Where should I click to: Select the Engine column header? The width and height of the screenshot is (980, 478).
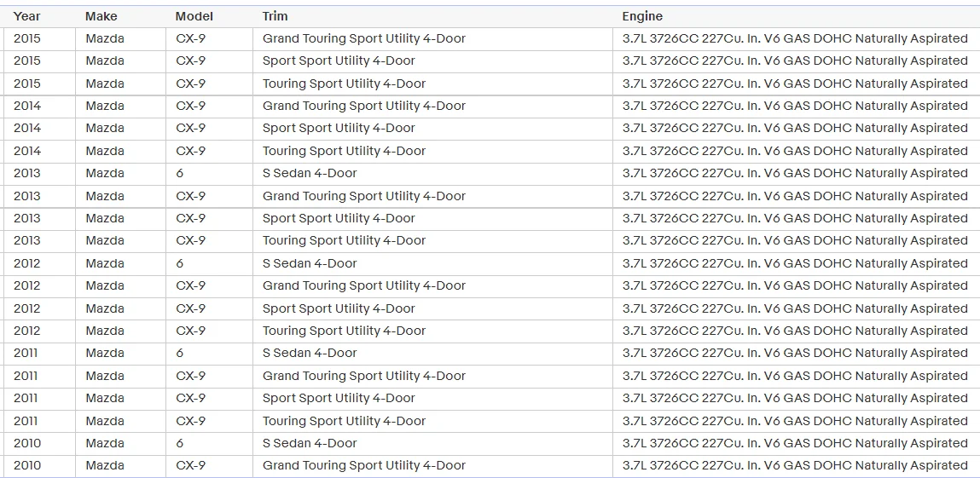(x=641, y=16)
